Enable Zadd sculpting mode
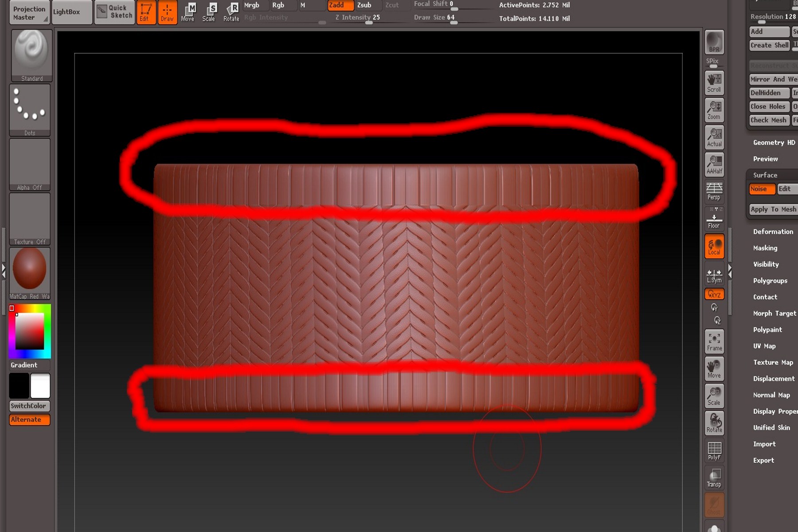This screenshot has height=532, width=798. pos(340,5)
